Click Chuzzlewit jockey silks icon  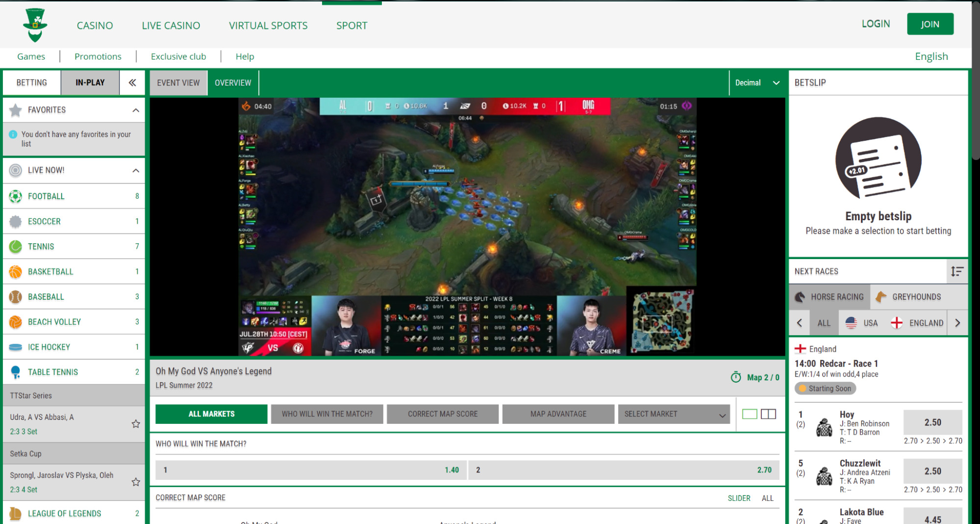[824, 476]
